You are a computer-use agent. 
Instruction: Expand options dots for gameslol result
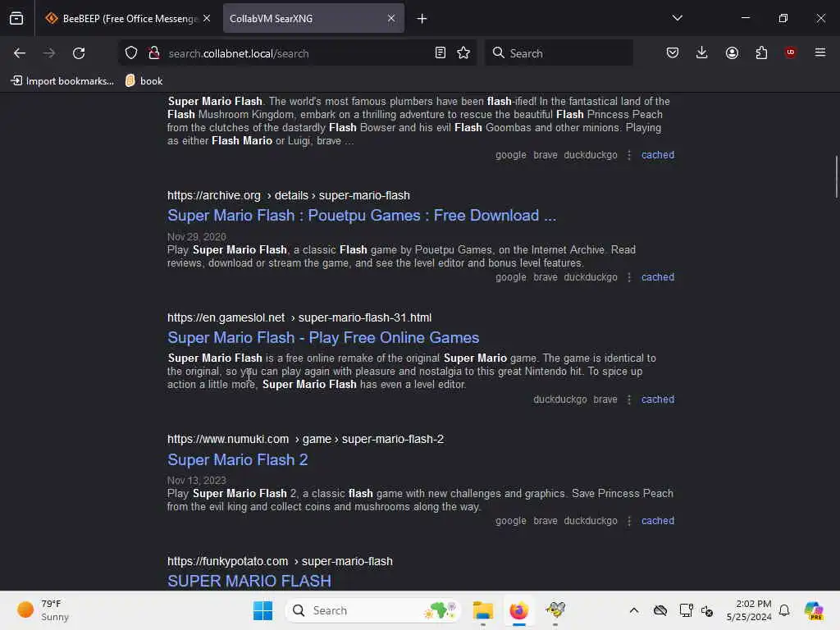[629, 399]
